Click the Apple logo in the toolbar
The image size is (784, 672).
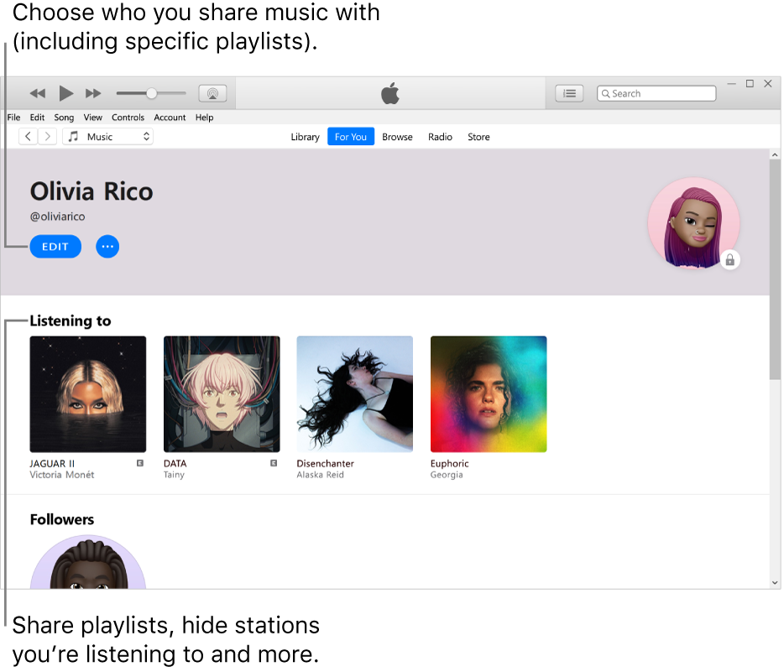pyautogui.click(x=389, y=93)
